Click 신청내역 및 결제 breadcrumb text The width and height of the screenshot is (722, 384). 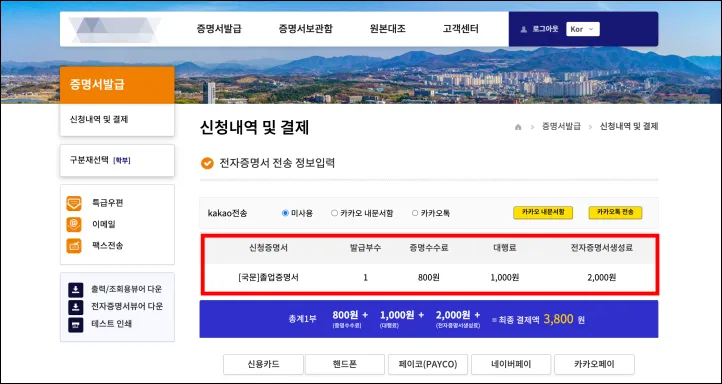click(629, 127)
